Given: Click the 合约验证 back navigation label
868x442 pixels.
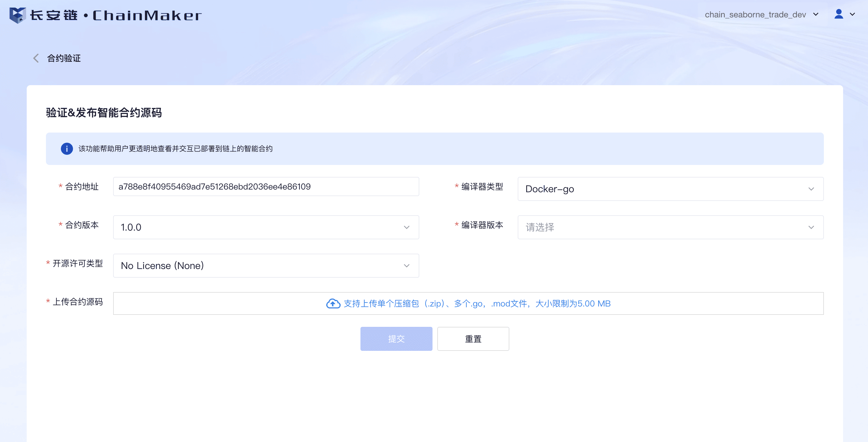Looking at the screenshot, I should tap(64, 58).
